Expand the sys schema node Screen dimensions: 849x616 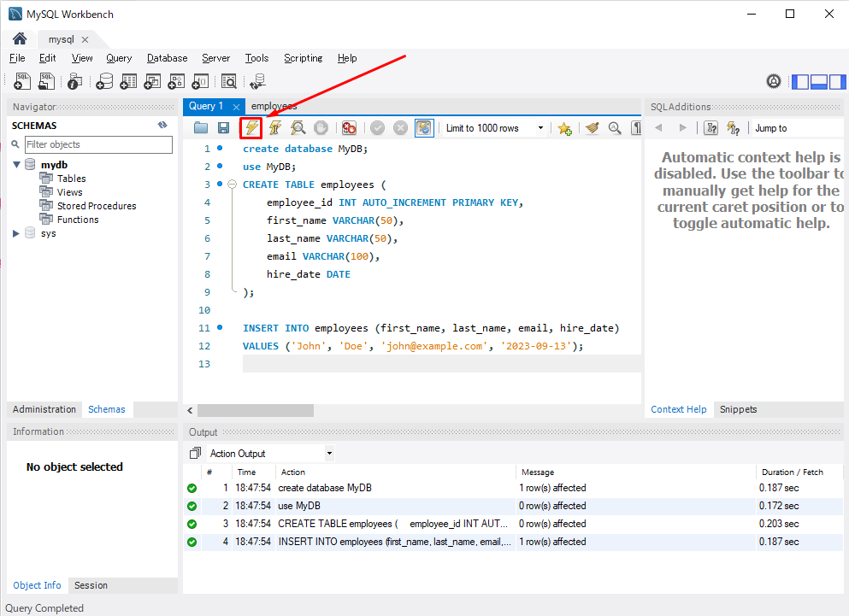click(x=16, y=233)
